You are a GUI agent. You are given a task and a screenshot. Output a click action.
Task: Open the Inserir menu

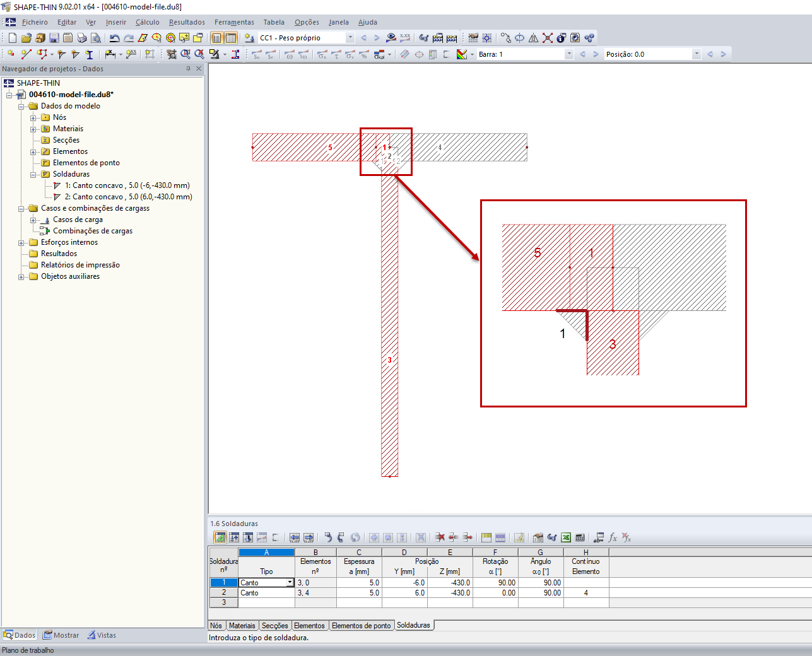coord(116,22)
